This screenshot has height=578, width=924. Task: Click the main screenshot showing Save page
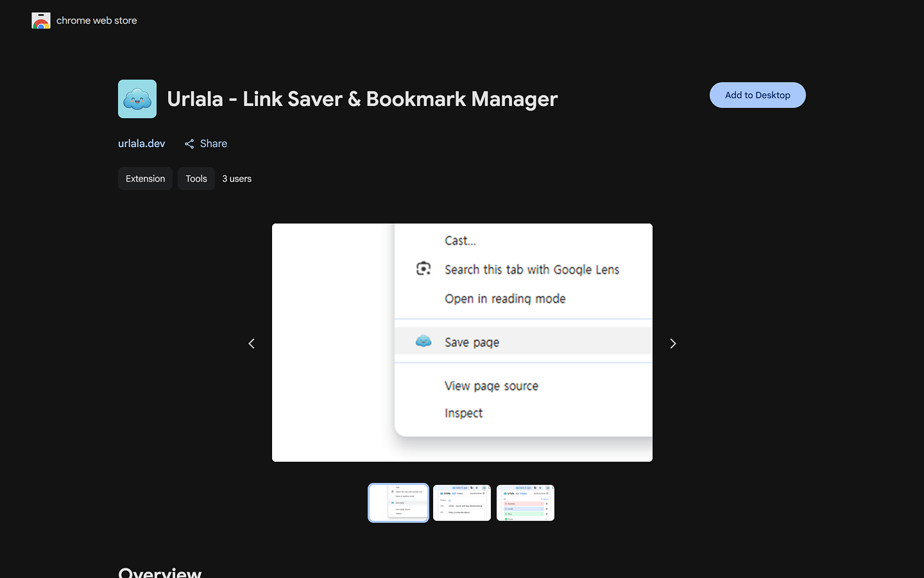(462, 342)
